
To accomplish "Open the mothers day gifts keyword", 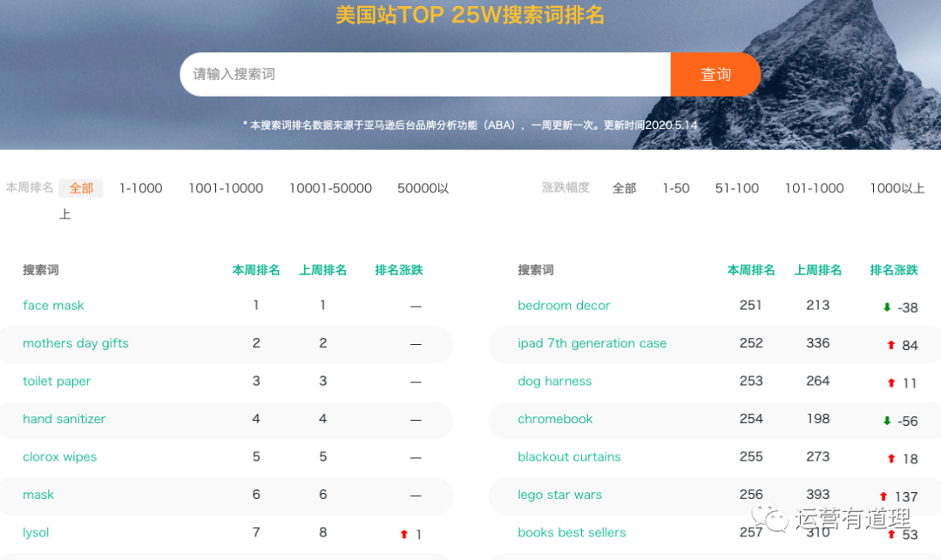I will 76,343.
